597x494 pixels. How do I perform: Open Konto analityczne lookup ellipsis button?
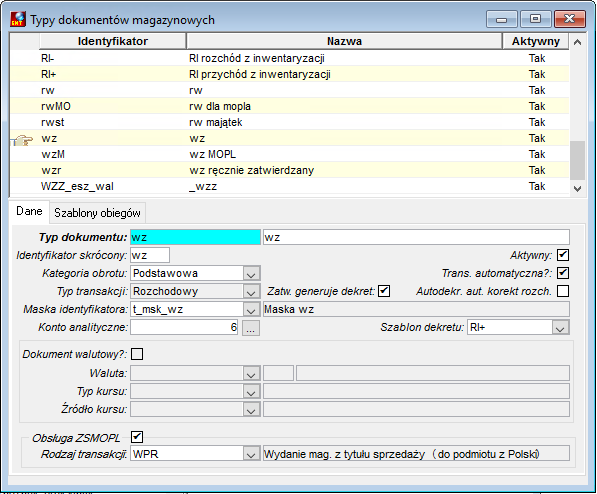coord(251,328)
